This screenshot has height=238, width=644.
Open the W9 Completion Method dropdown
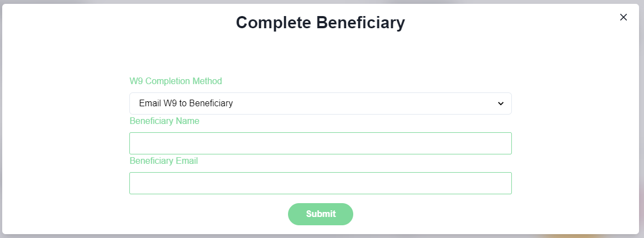coord(320,104)
